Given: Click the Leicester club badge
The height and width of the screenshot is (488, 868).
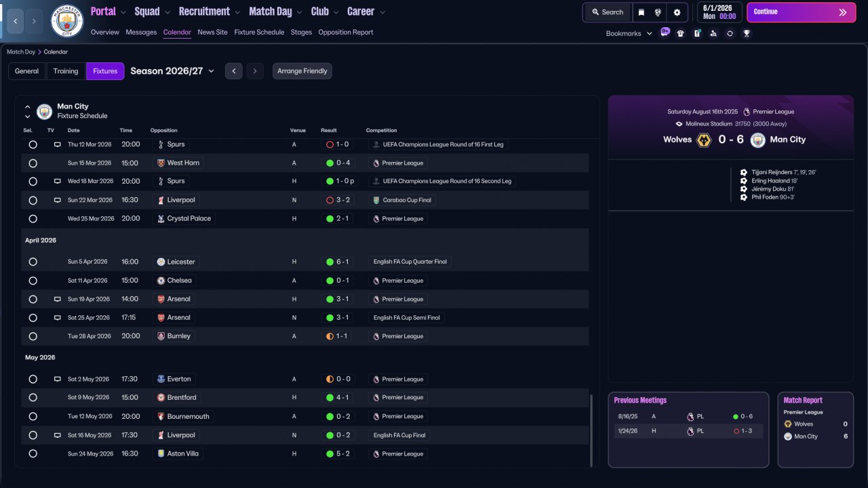Looking at the screenshot, I should (161, 262).
